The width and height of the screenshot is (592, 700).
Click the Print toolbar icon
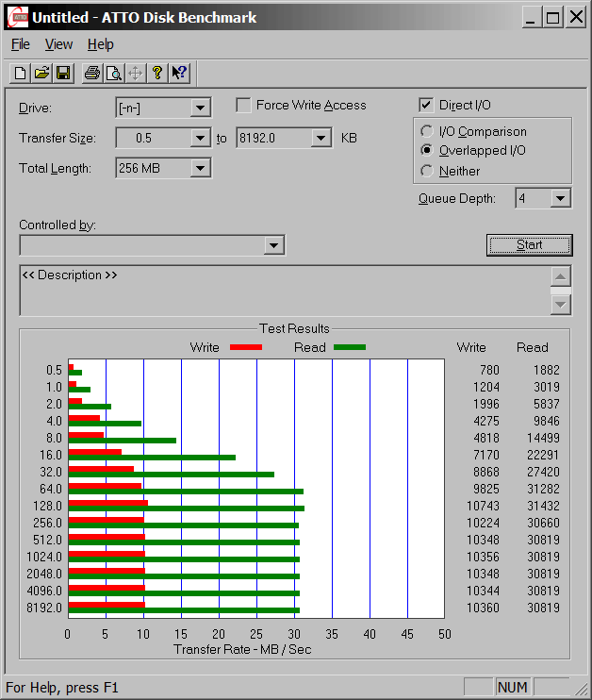coord(91,73)
